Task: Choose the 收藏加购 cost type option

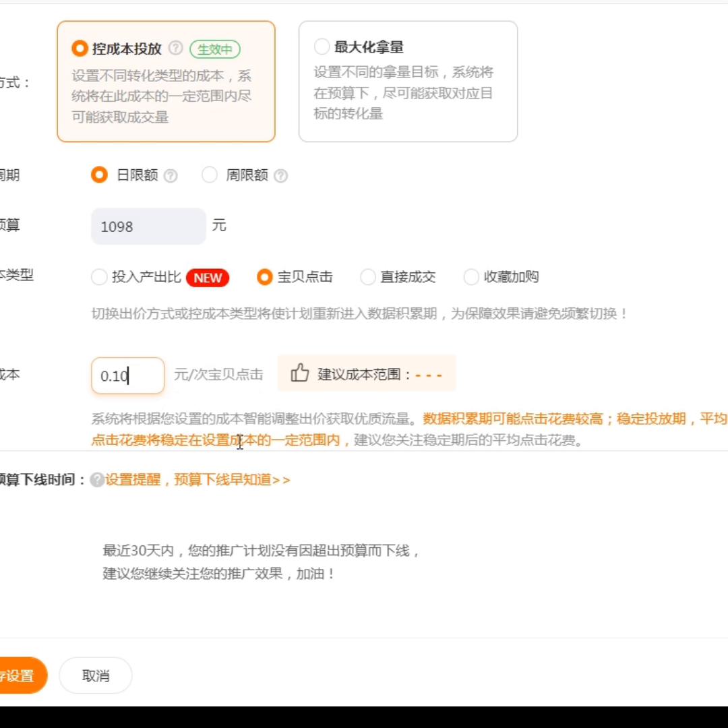Action: pos(471,277)
